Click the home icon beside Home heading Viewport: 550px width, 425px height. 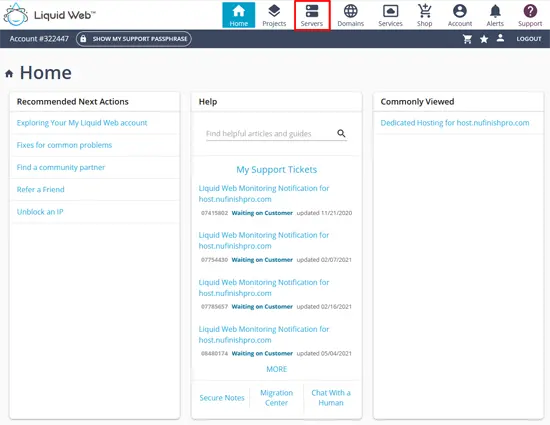point(9,74)
